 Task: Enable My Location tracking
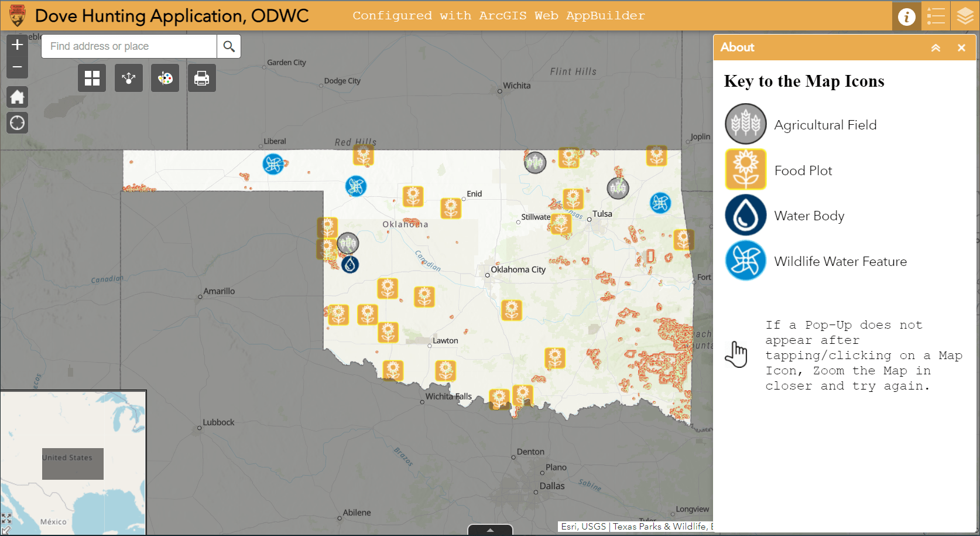click(17, 122)
